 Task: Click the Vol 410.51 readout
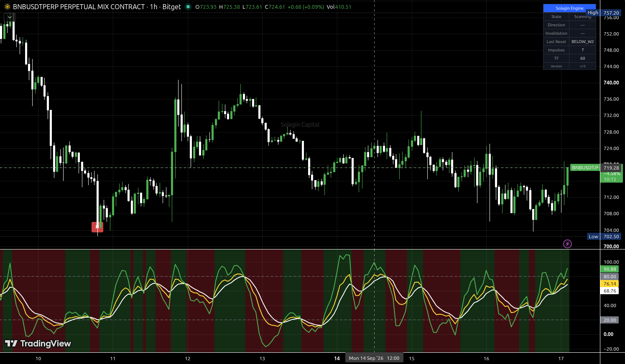click(339, 7)
